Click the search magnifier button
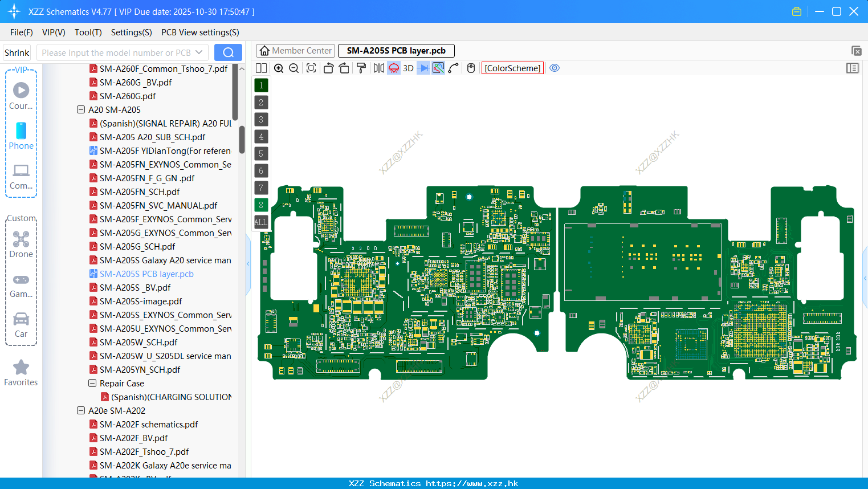The height and width of the screenshot is (489, 868). coord(228,52)
